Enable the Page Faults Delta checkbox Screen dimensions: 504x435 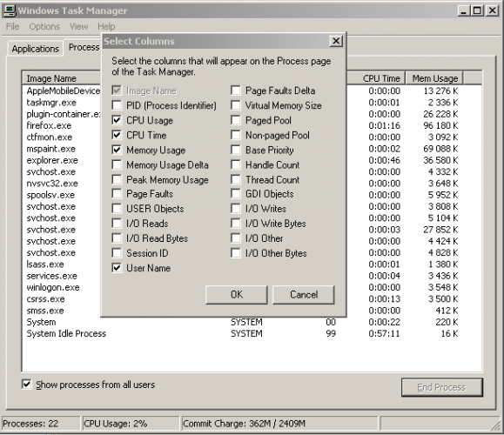(236, 90)
